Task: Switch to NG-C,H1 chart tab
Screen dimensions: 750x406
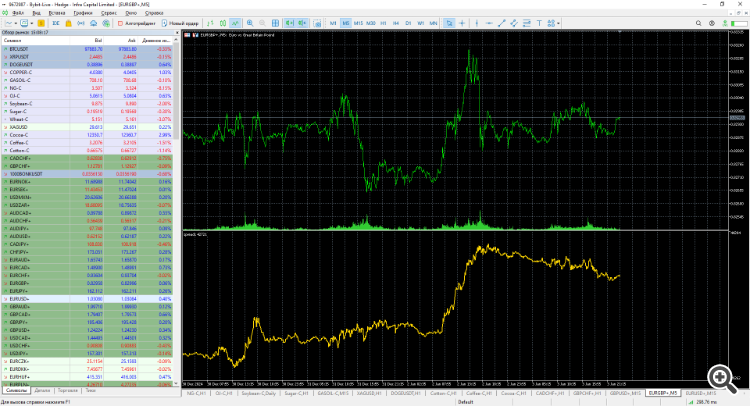Action: (196, 393)
